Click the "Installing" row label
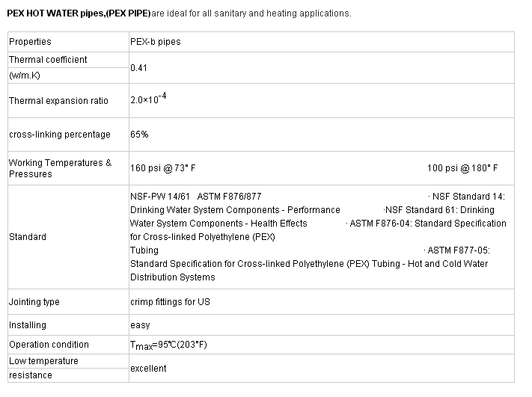532x397 pixels. pos(28,325)
